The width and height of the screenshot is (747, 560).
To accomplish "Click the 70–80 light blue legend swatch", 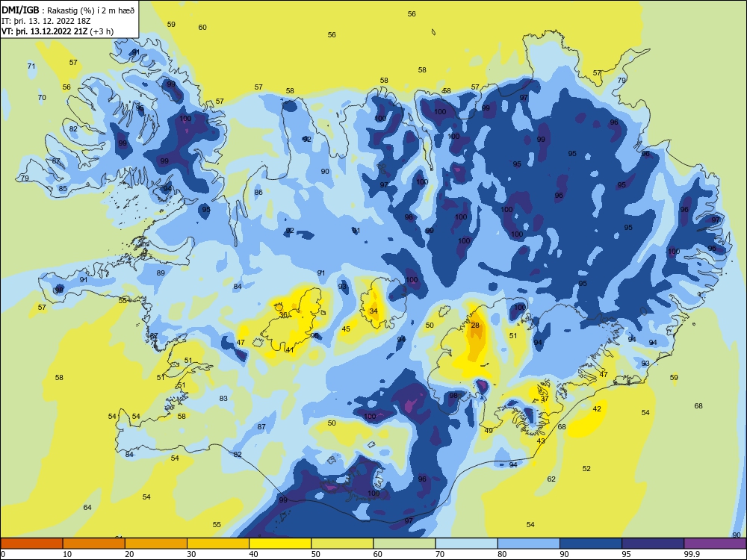I will pyautogui.click(x=466, y=544).
